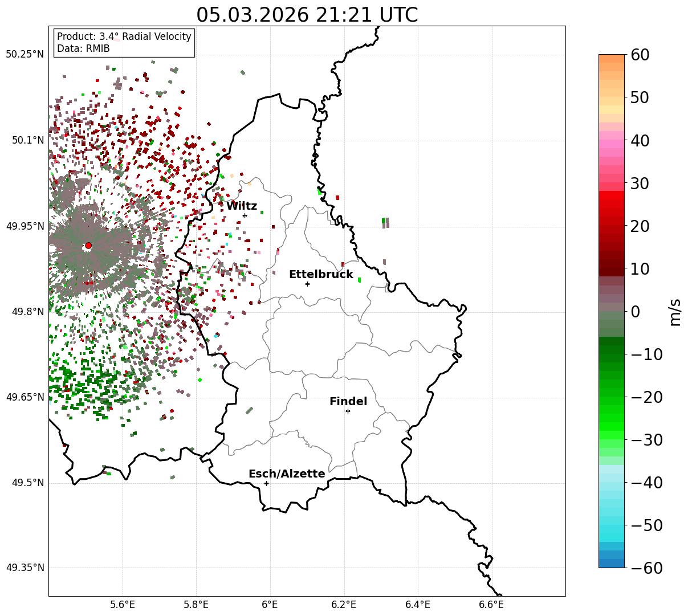Click the Wiltz city label

pyautogui.click(x=242, y=206)
